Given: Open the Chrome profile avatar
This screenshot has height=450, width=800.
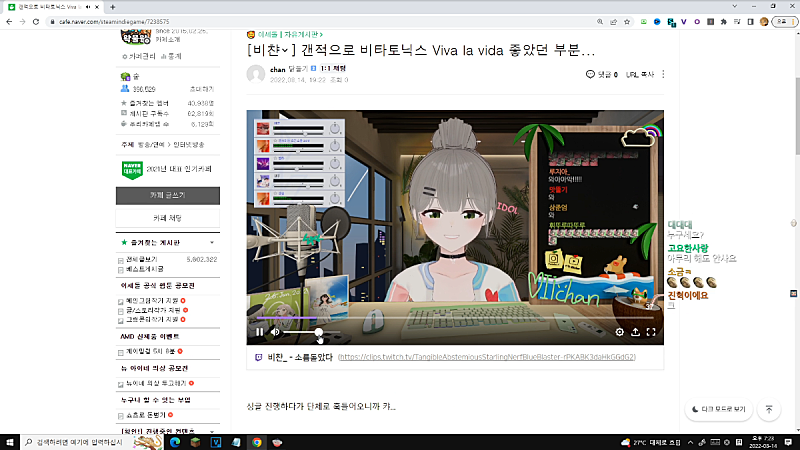Looking at the screenshot, I should pyautogui.click(x=764, y=22).
